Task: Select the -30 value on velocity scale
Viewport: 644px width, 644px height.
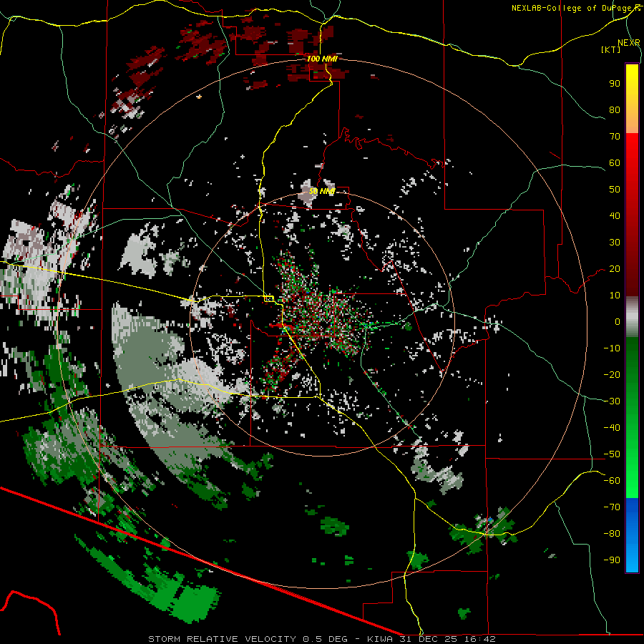Action: point(612,401)
